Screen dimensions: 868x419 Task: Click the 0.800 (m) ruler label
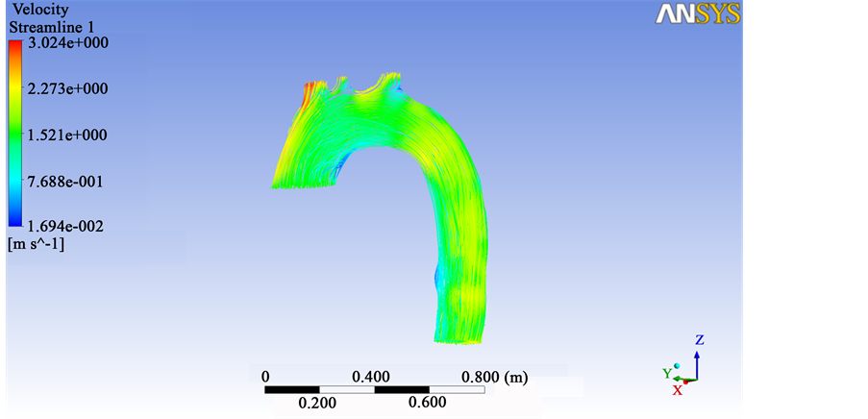pyautogui.click(x=495, y=377)
